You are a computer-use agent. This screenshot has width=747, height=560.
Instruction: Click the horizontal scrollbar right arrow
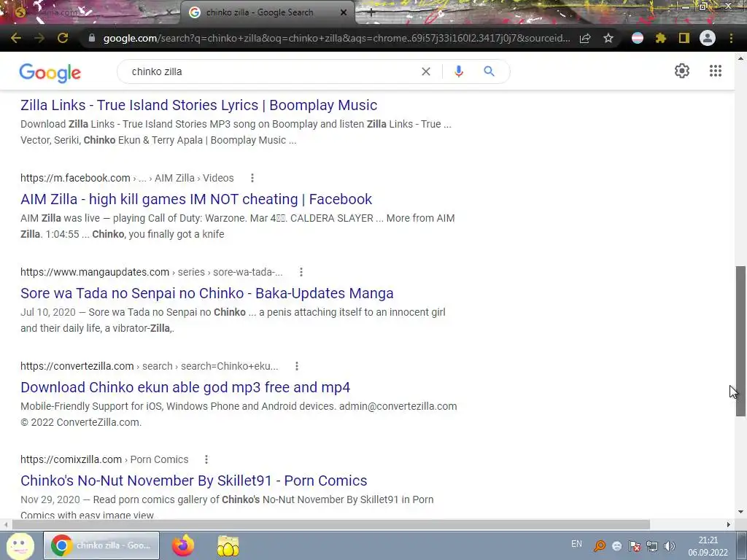(x=729, y=524)
